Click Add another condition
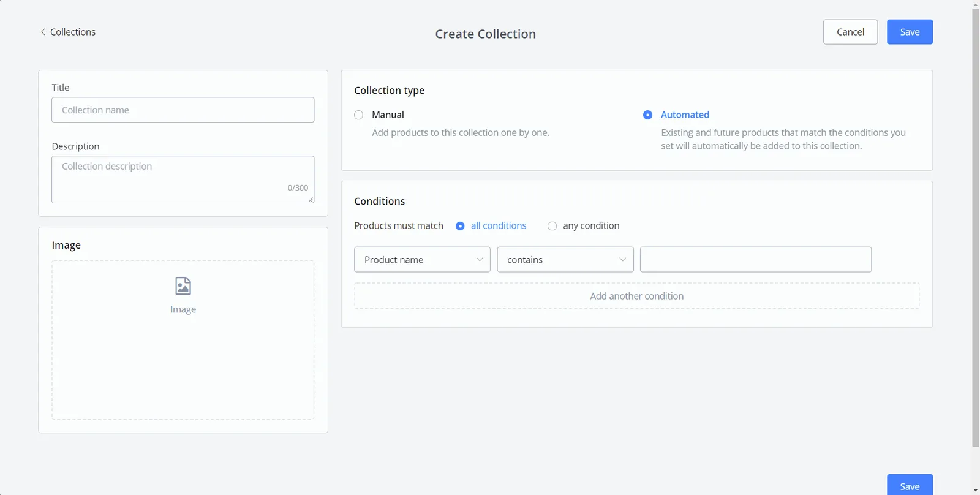980x495 pixels. tap(637, 296)
